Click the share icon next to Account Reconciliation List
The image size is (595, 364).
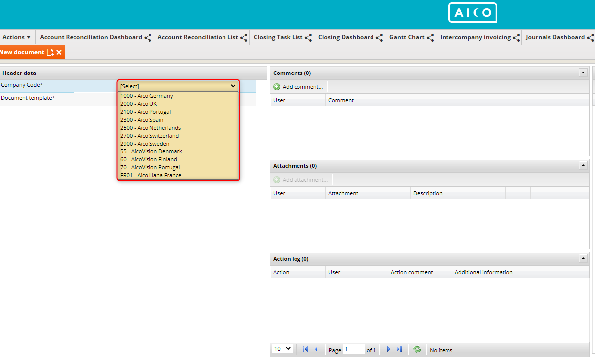244,38
